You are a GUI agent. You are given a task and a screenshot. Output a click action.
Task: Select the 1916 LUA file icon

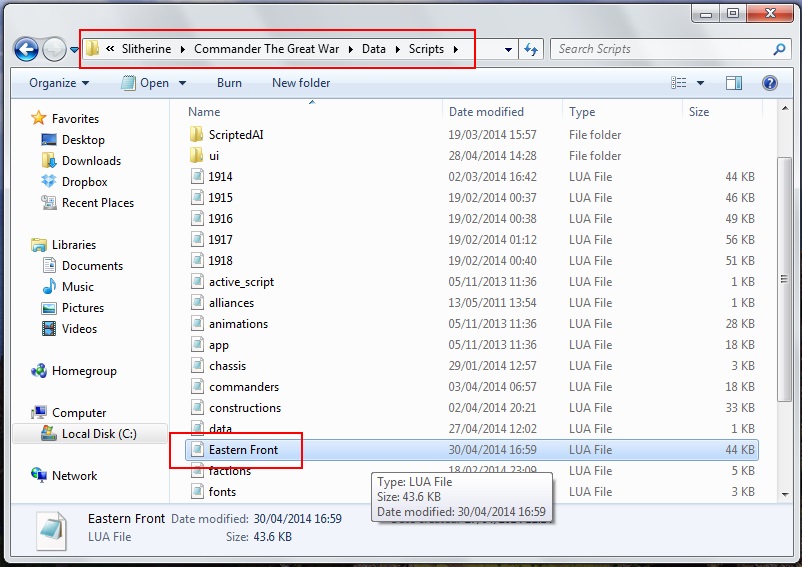[197, 218]
